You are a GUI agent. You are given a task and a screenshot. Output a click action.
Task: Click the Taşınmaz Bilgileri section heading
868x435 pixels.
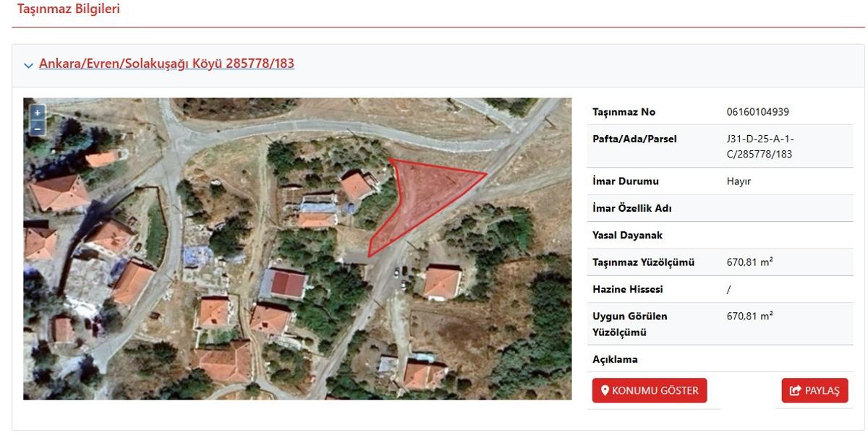(68, 9)
